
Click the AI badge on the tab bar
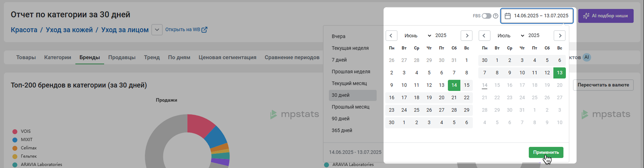(587, 58)
